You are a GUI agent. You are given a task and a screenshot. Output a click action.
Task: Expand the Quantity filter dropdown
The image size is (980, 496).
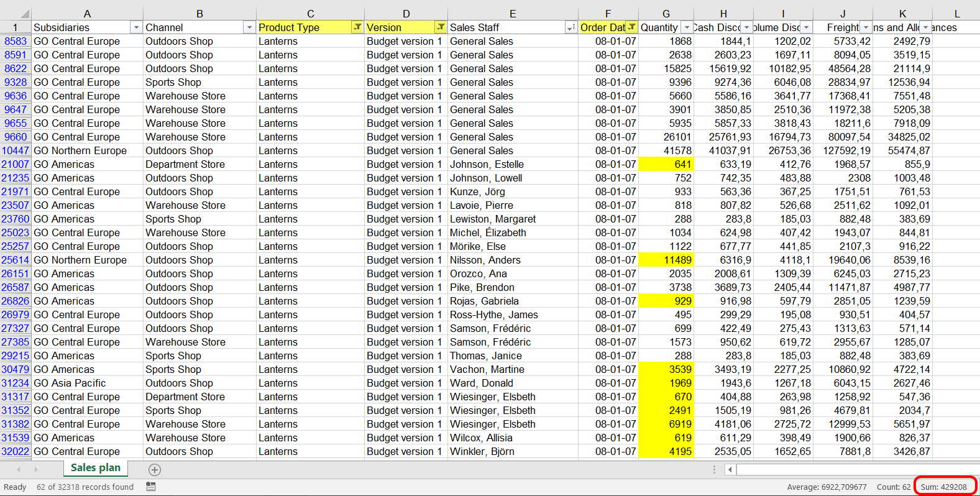[687, 27]
